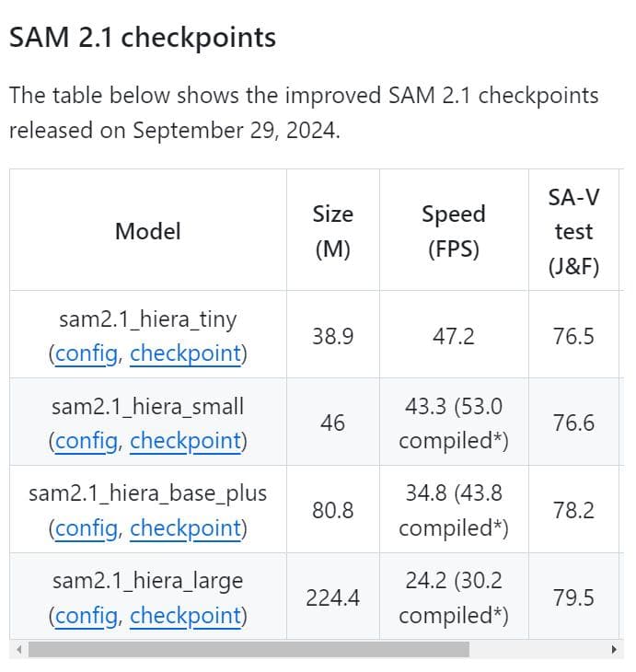Click the horizontal scrollbar thumb under the table
636x672 pixels.
point(249,650)
